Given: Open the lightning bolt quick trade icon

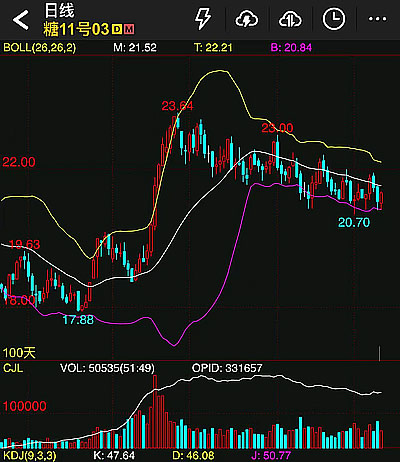Looking at the screenshot, I should (x=203, y=19).
